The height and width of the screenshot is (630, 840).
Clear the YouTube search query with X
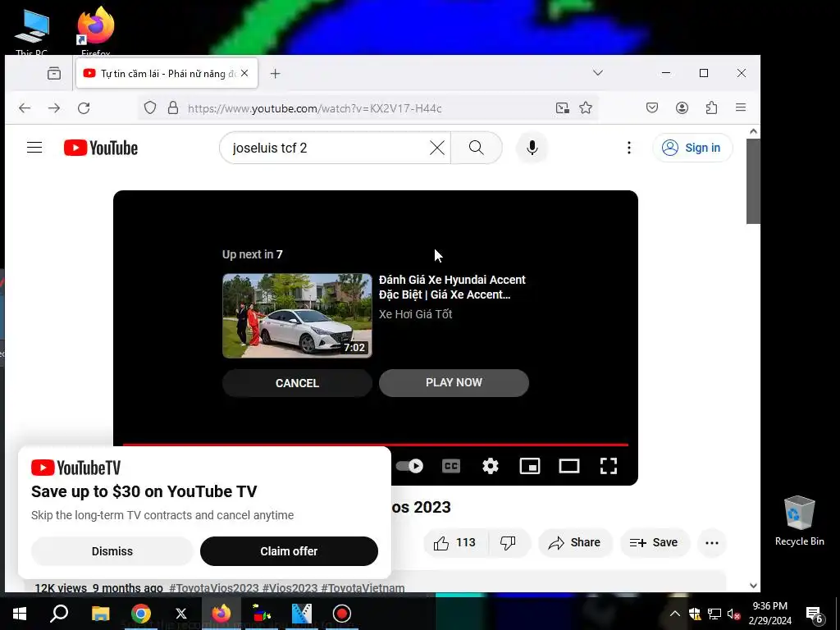[437, 148]
